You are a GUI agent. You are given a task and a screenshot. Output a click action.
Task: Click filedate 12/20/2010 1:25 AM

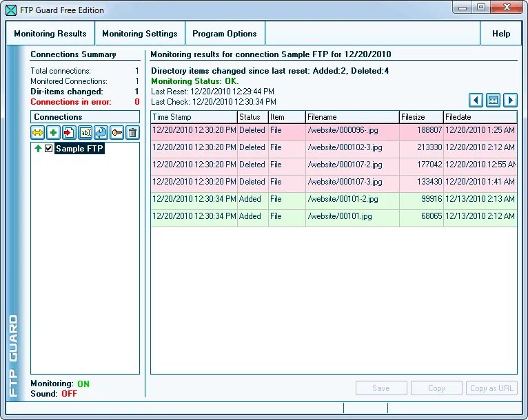[480, 130]
